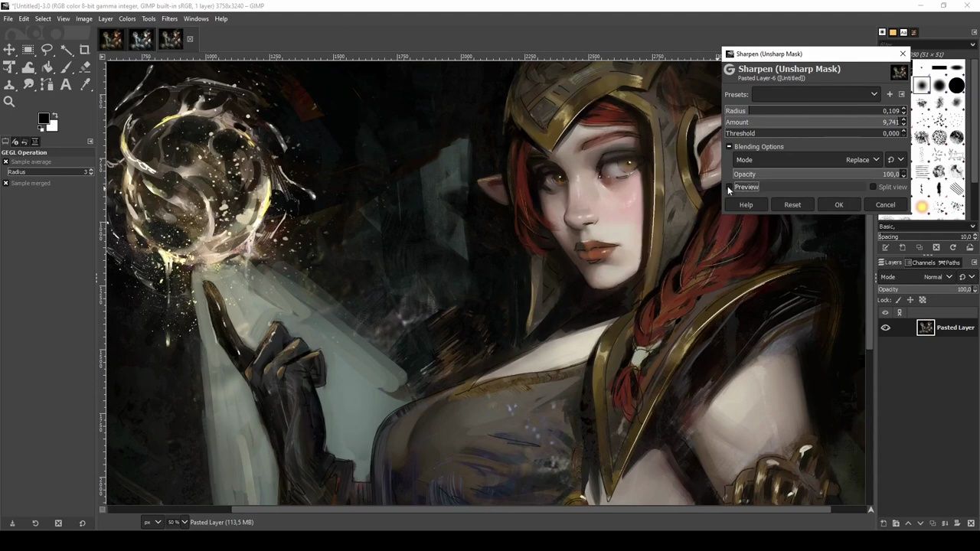The image size is (980, 551).
Task: Select the Crop tool
Action: click(x=84, y=49)
